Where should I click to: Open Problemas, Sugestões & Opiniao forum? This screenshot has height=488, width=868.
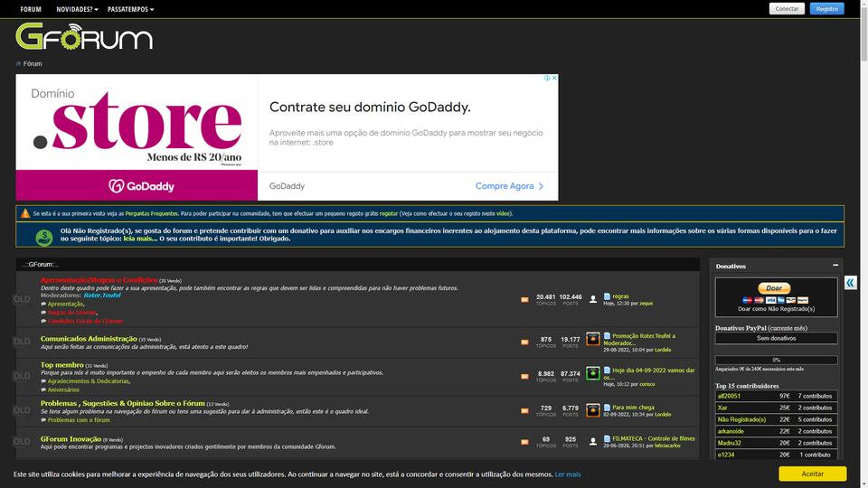(x=122, y=403)
